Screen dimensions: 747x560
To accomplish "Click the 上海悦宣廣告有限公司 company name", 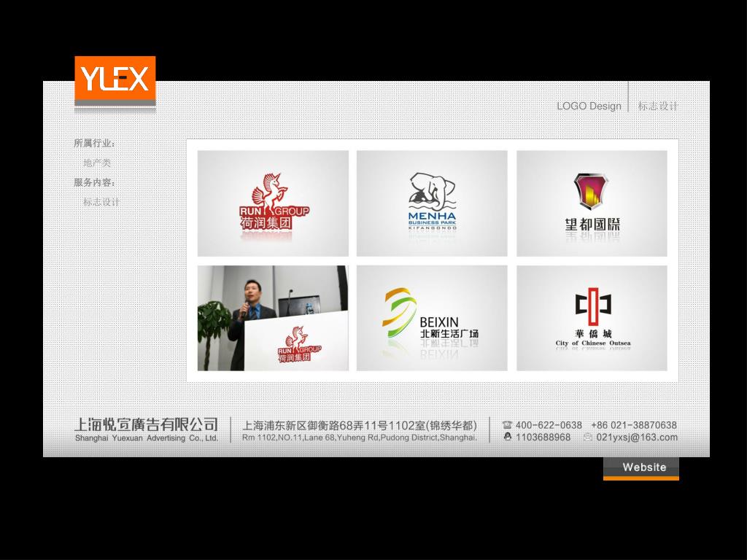I will [146, 424].
